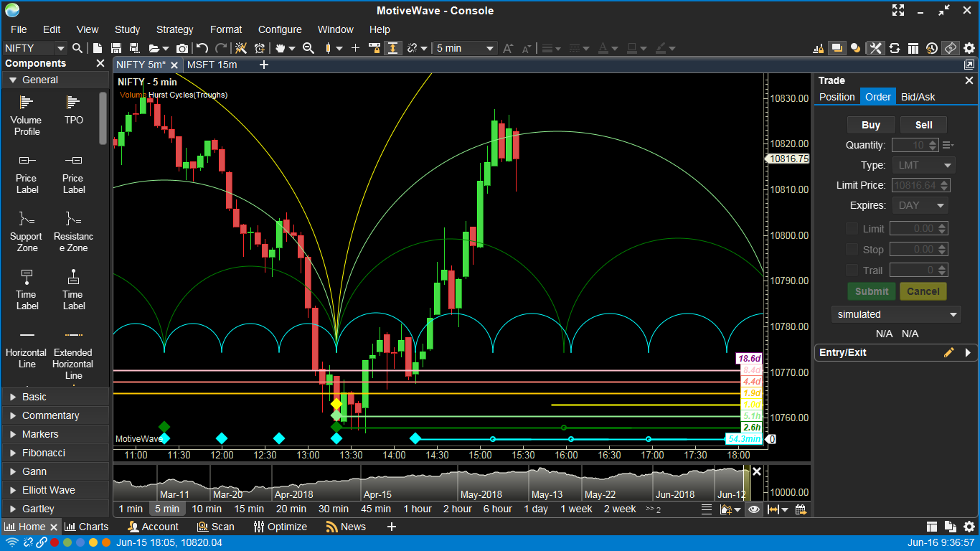Open the Configure menu
The image size is (980, 551).
(x=280, y=29)
